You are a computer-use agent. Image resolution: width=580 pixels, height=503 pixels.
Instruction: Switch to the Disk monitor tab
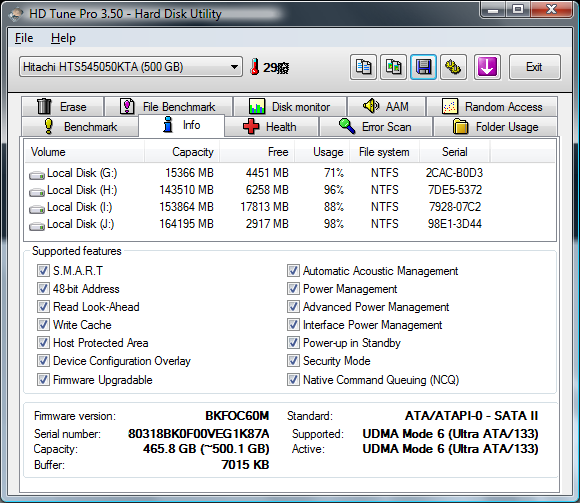tap(290, 107)
